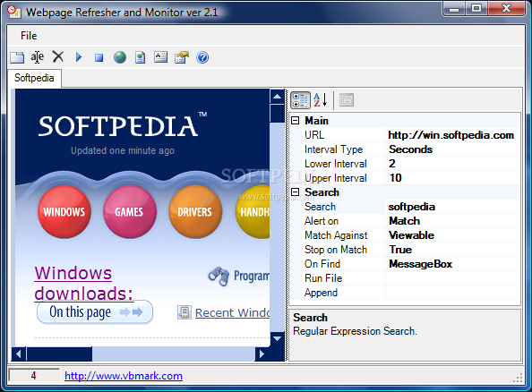
Task: Click the window resize grip corner
Action: 518,378
